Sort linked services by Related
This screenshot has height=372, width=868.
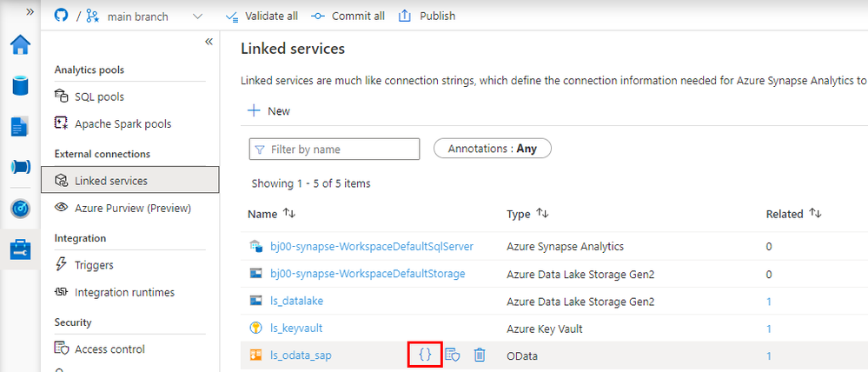815,214
